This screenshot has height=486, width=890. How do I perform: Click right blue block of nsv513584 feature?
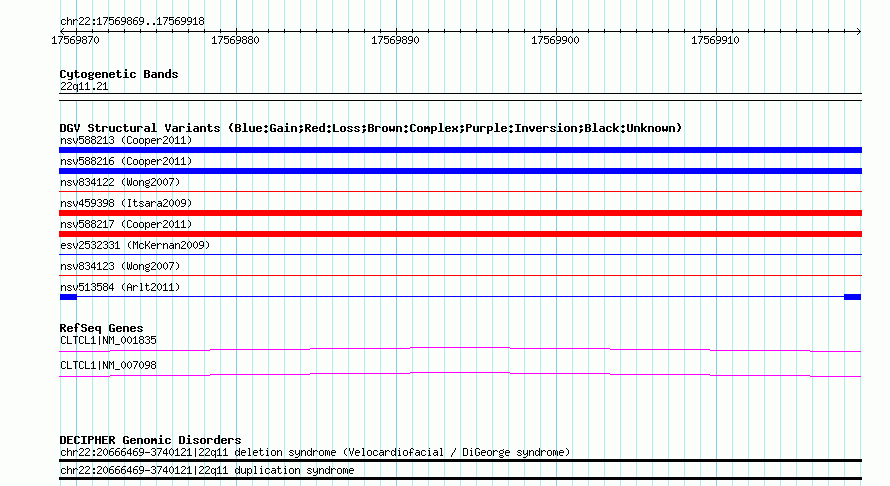853,297
